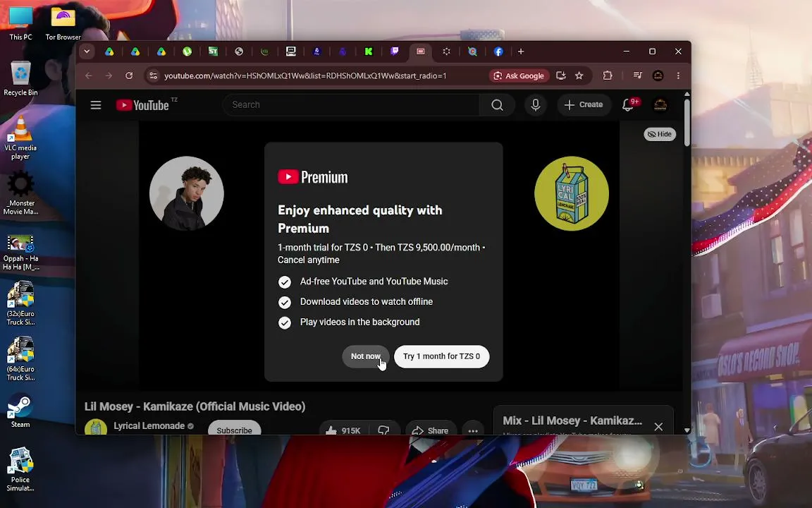Select _Monster Movie Maker desktop icon

(20, 194)
